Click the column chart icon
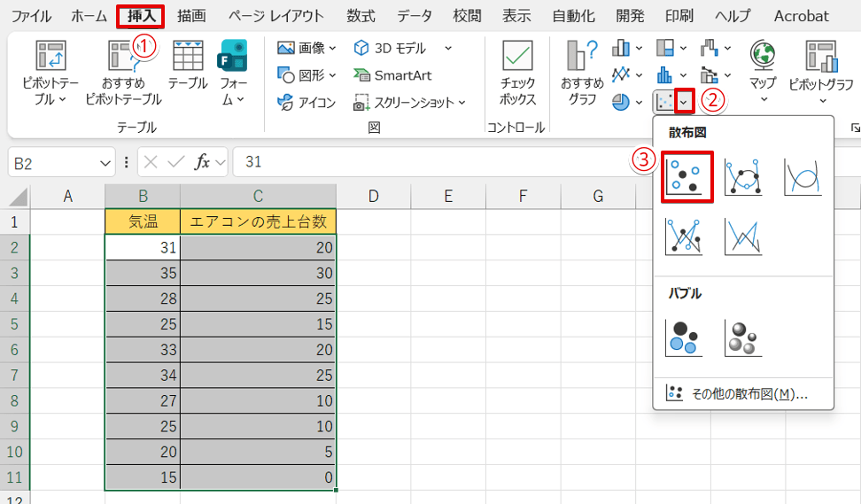 tap(620, 49)
